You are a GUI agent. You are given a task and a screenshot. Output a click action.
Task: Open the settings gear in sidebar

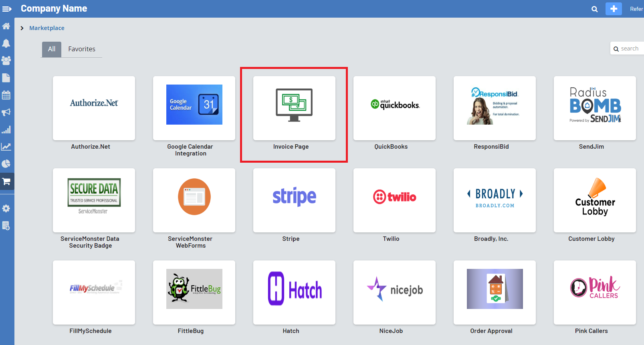tap(6, 208)
